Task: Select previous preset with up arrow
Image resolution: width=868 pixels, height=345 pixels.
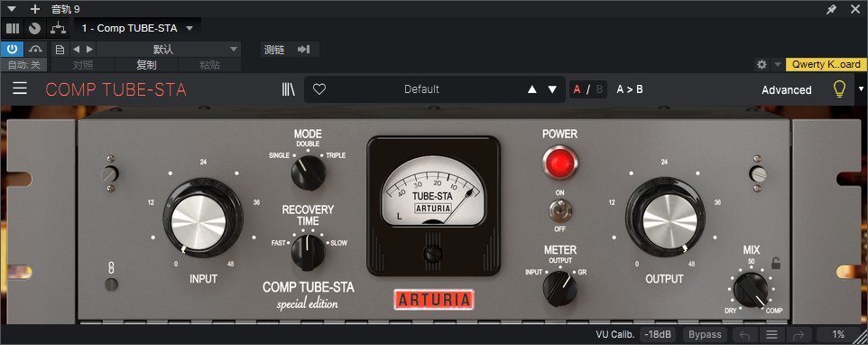Action: (x=532, y=89)
